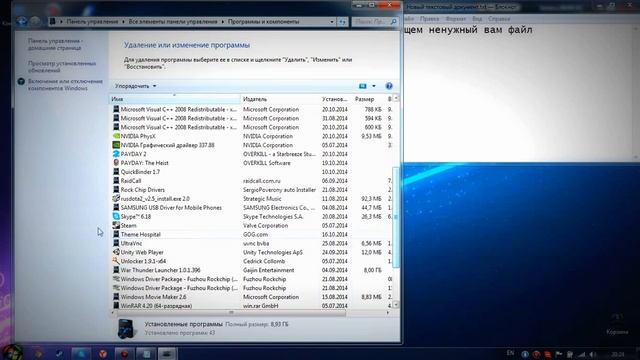Select SAMSUNG USB Driver for Mobile Phones
640x360 pixels.
[x=171, y=208]
